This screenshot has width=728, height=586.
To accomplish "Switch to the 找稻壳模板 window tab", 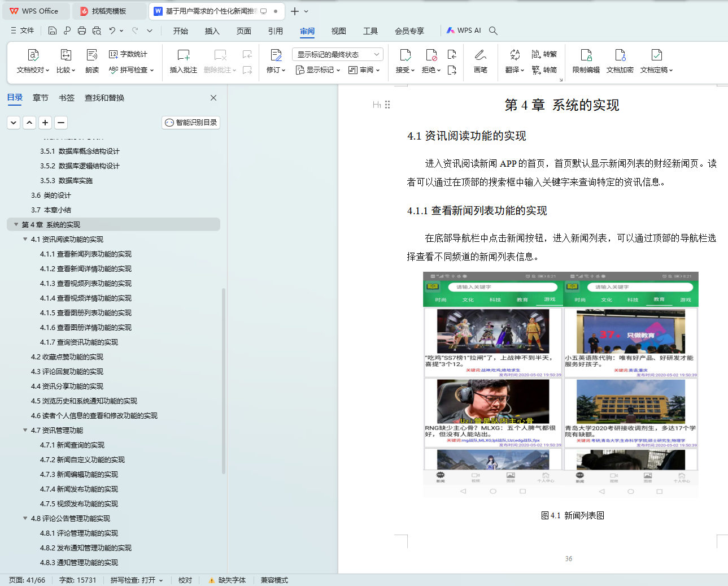I will 109,11.
